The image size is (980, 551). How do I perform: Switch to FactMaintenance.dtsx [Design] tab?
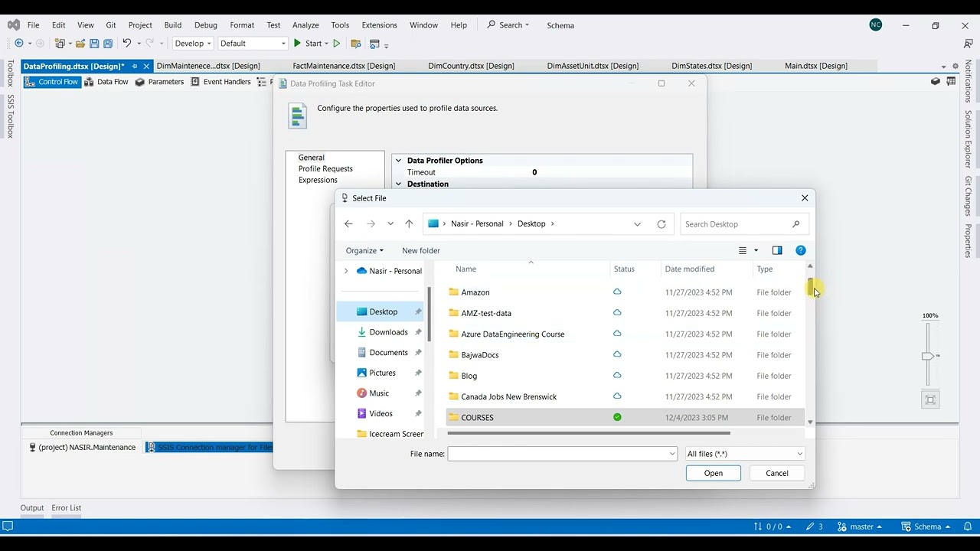[344, 66]
